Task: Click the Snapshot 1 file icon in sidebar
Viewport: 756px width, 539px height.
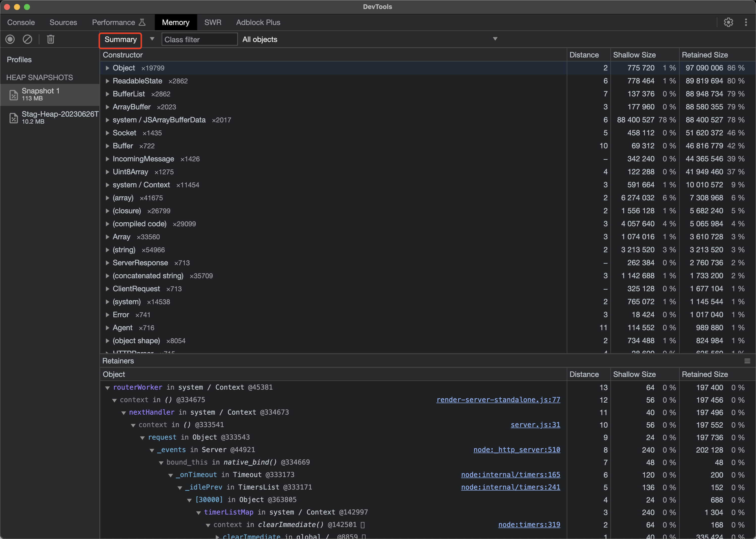Action: tap(13, 95)
